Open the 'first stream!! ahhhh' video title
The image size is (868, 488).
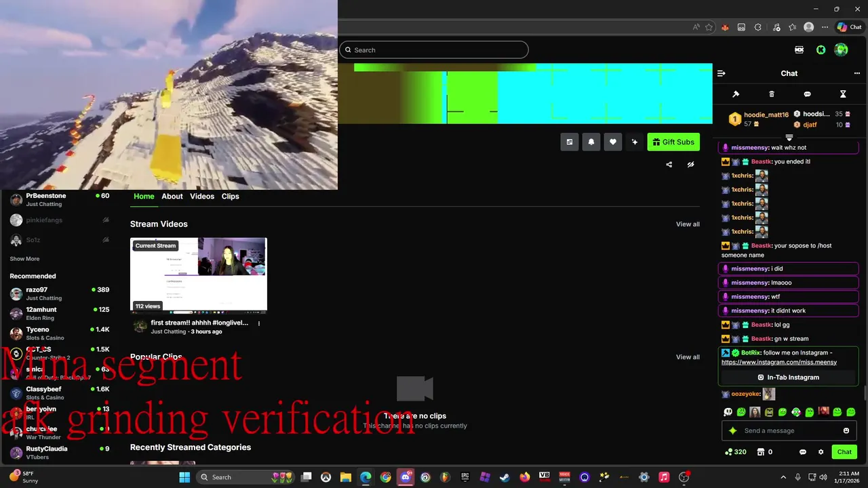[x=199, y=323]
